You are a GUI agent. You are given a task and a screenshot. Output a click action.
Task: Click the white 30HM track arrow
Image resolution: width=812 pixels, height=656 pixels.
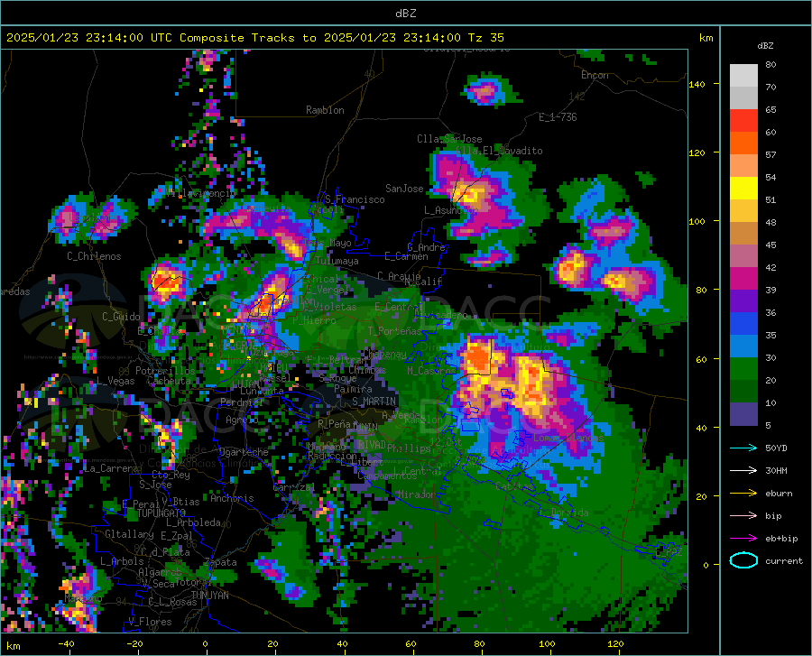[743, 470]
